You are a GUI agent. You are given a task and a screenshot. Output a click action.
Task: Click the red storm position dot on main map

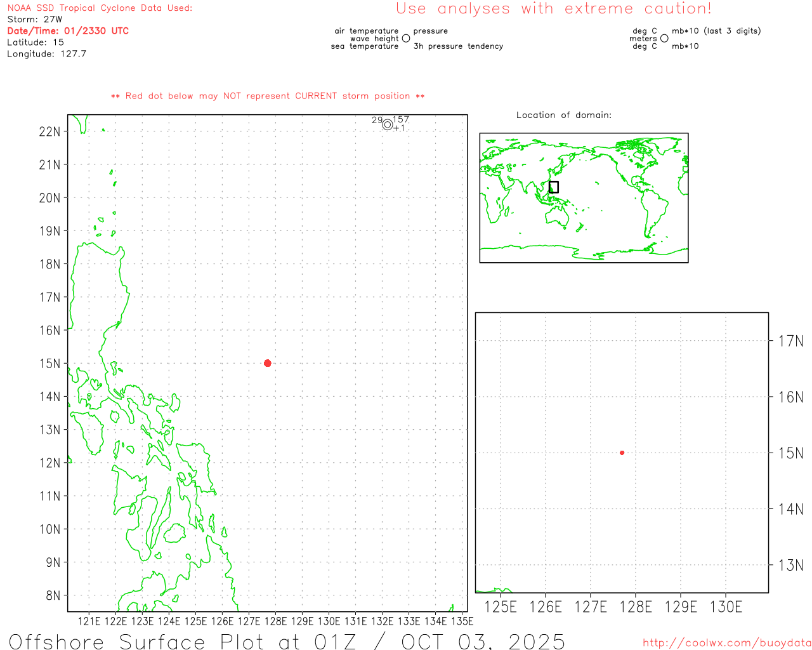click(x=267, y=363)
